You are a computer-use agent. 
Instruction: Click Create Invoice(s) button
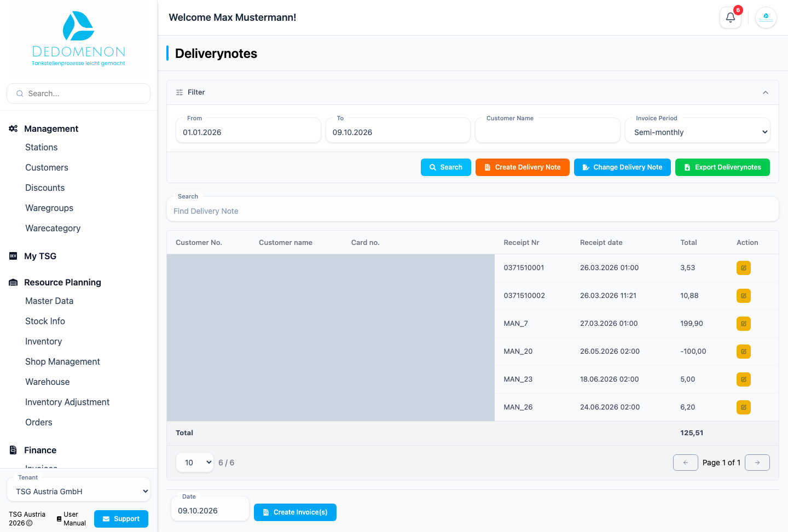coord(295,512)
